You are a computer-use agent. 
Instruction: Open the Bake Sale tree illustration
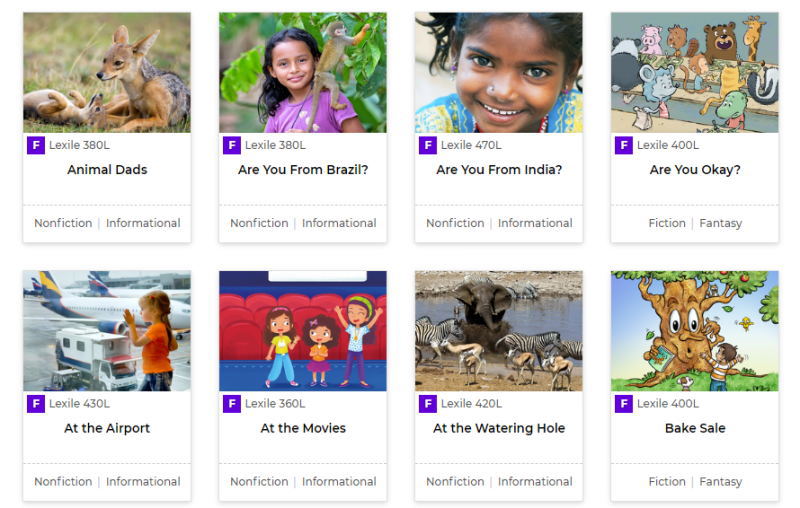[x=695, y=330]
